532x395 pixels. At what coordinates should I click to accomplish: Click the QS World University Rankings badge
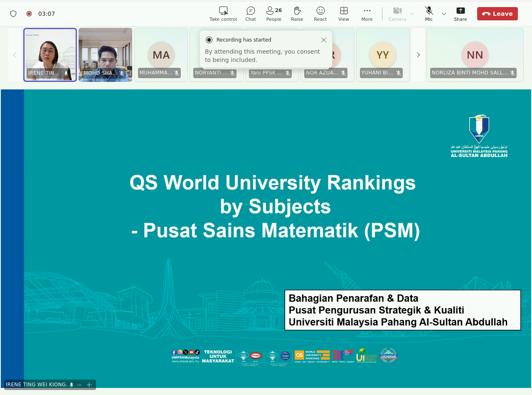click(312, 356)
